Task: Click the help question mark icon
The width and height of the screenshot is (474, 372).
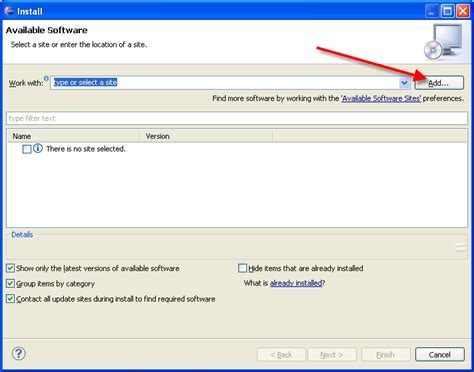Action: (x=19, y=354)
